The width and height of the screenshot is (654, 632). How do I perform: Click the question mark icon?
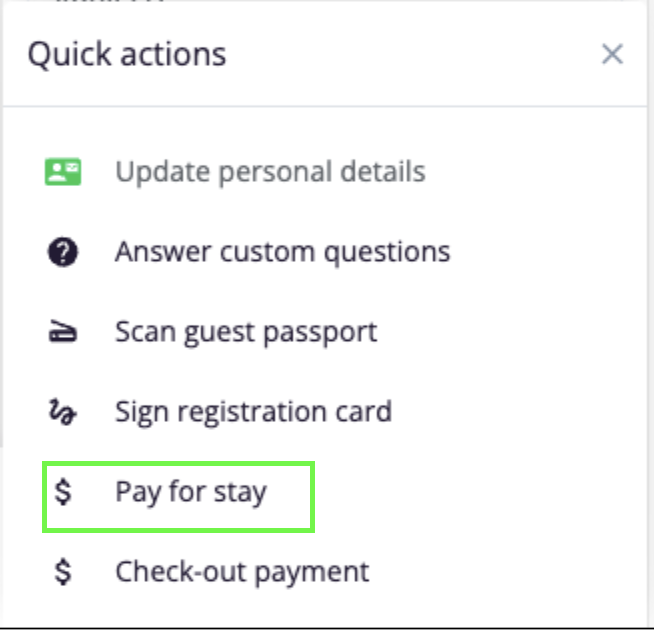click(x=63, y=251)
